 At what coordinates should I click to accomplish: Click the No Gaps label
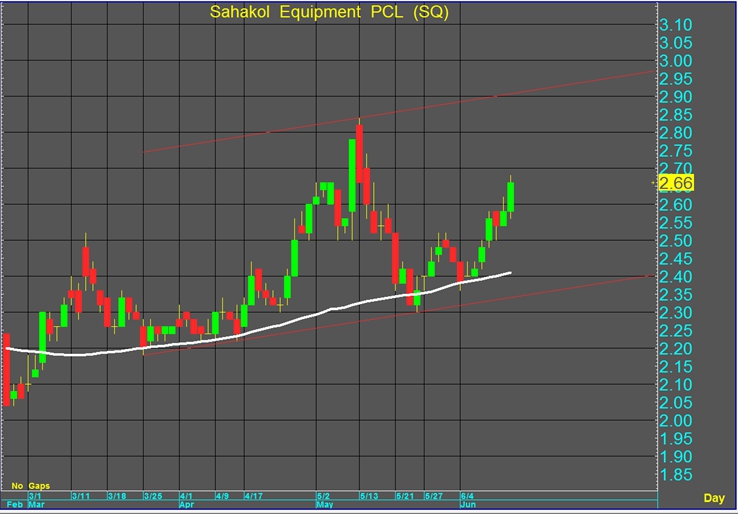[x=31, y=485]
